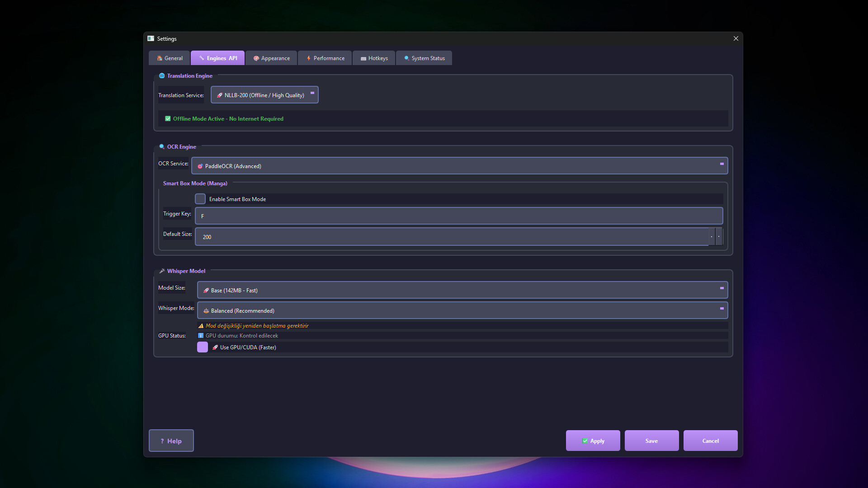Click the warning icon before restart required message
This screenshot has width=868, height=488.
pyautogui.click(x=201, y=325)
